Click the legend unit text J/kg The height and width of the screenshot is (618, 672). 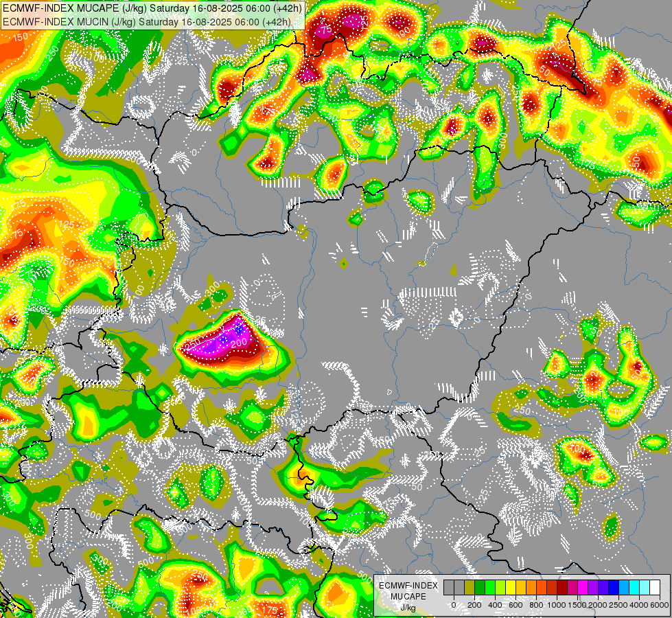pyautogui.click(x=408, y=608)
